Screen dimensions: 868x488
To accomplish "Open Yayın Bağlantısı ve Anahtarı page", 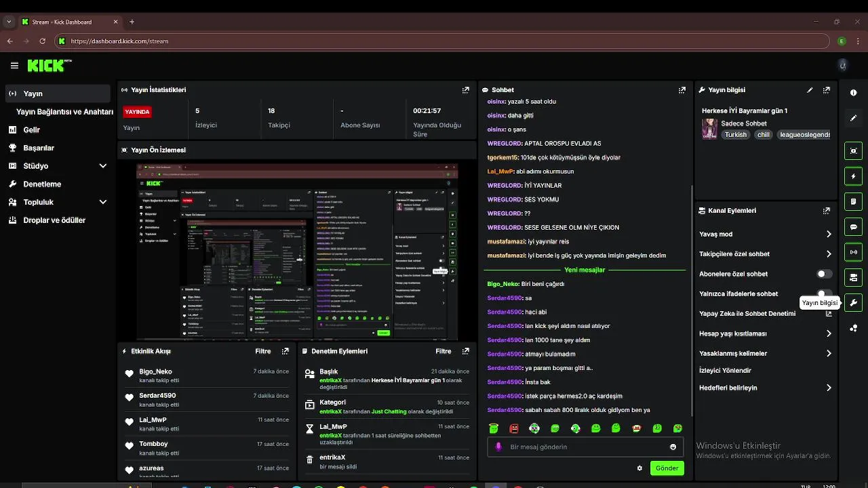I will [x=64, y=112].
